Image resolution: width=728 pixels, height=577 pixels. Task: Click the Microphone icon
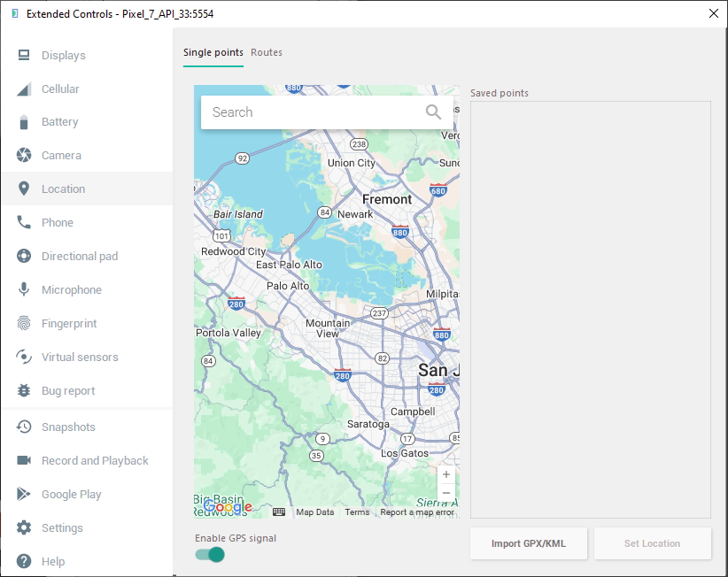pyautogui.click(x=24, y=289)
